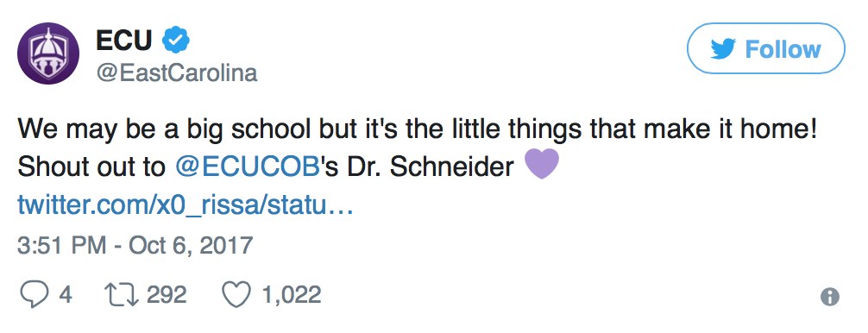Click the like count 1,022
Image resolution: width=868 pixels, height=333 pixels.
coord(291,295)
